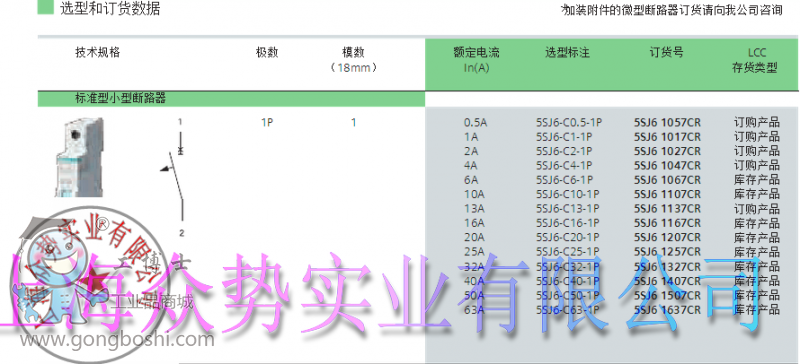Click the 16A rated current cell
The image size is (800, 364).
click(473, 223)
